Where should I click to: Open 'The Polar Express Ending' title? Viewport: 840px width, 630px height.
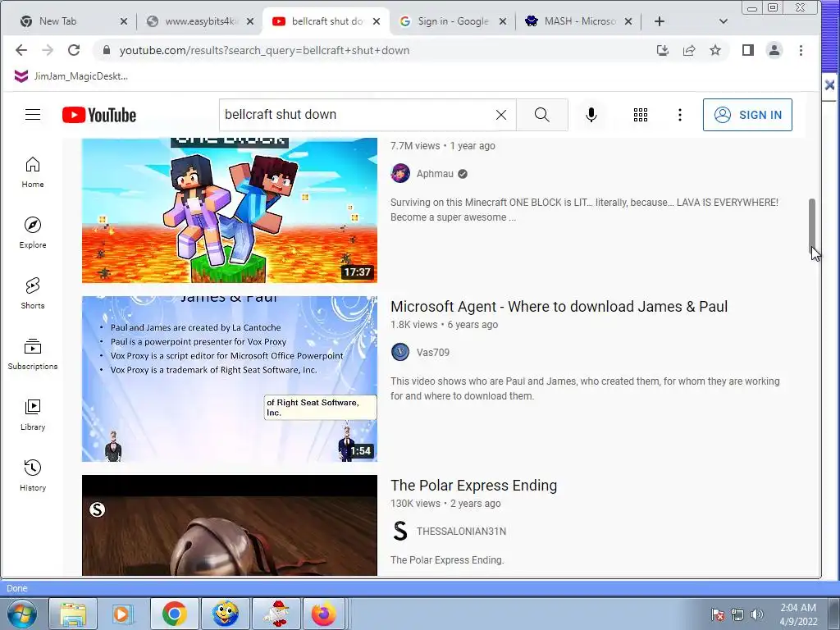[473, 486]
